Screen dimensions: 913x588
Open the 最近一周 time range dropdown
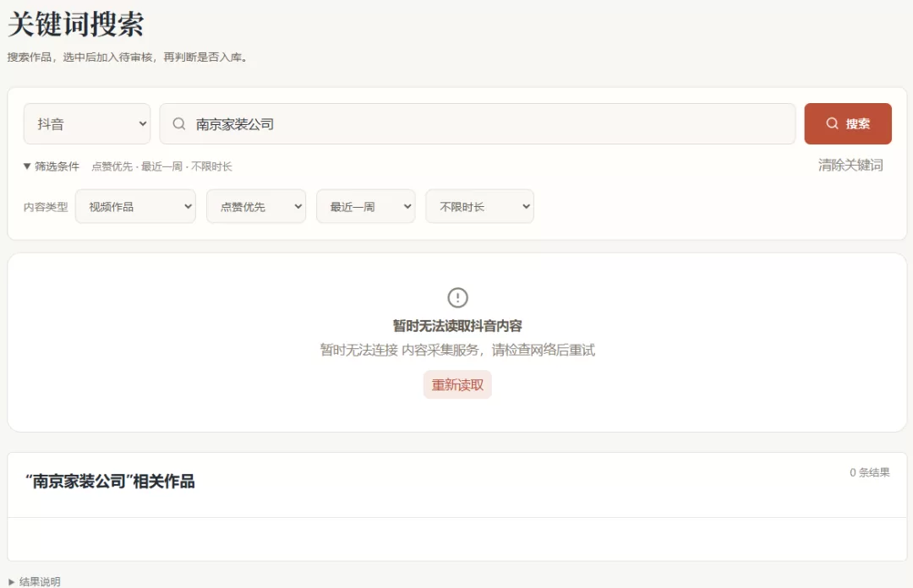click(x=366, y=207)
